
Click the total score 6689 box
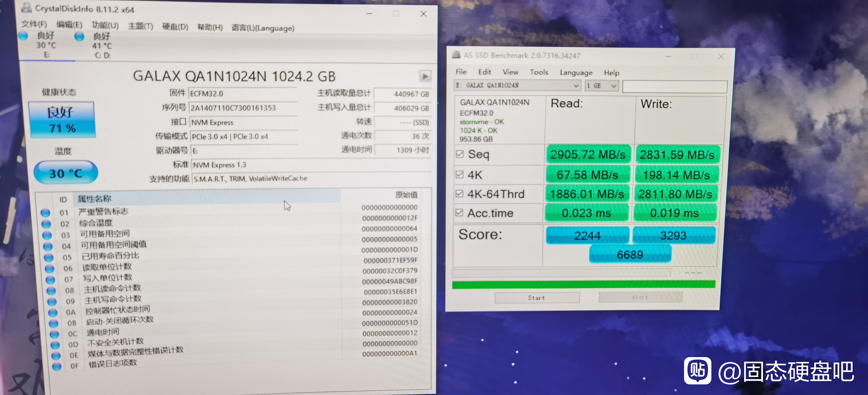coord(630,254)
